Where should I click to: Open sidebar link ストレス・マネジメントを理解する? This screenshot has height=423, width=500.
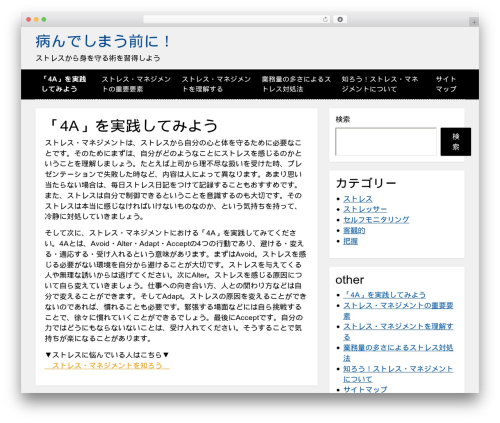(x=398, y=332)
